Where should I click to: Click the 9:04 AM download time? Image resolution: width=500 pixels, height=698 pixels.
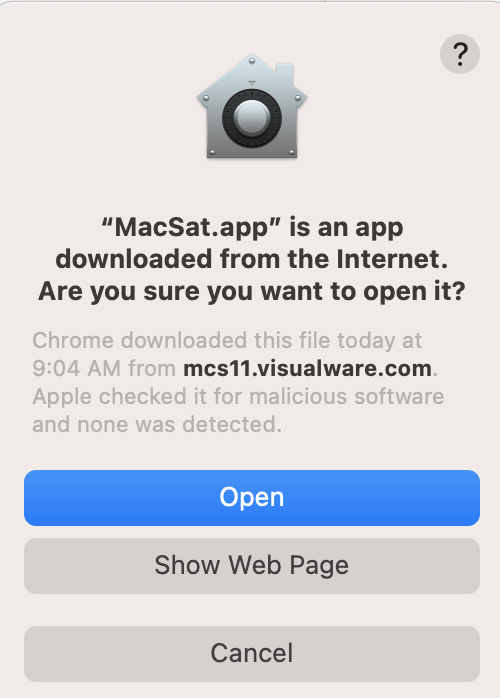(x=77, y=369)
